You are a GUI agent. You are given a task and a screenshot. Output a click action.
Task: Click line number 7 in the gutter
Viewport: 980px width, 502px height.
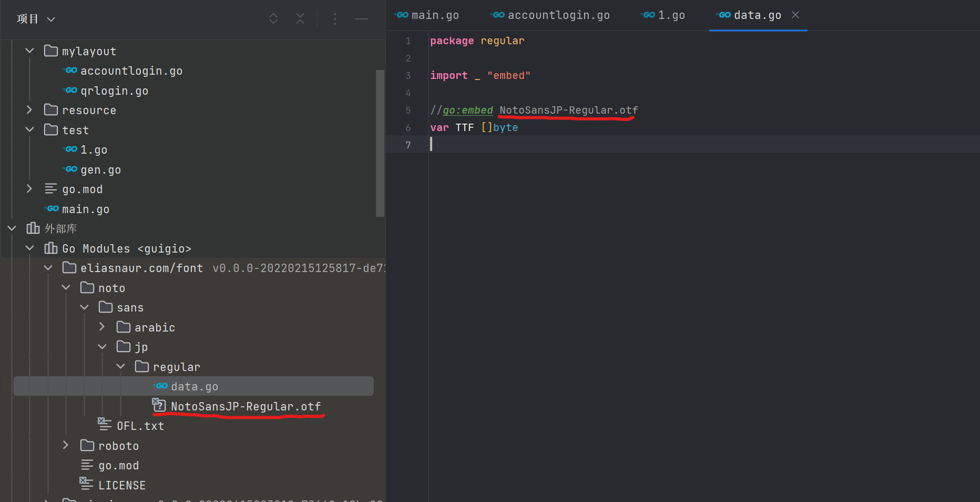tap(408, 145)
